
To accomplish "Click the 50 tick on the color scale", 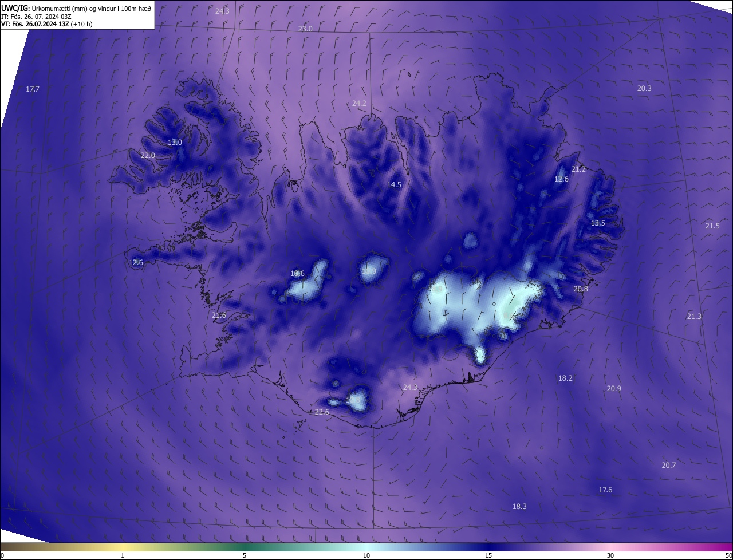I will 728,556.
